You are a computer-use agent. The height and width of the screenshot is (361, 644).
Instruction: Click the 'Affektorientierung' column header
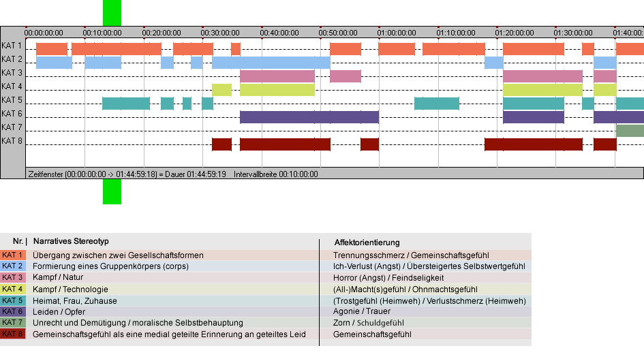[x=367, y=242]
